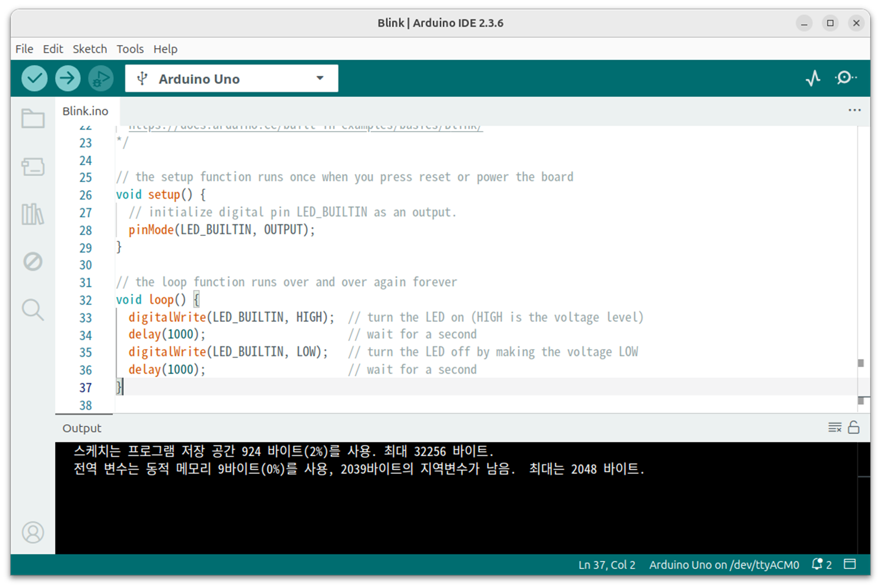Open the Debug sidebar panel
This screenshot has width=881, height=588.
33,262
